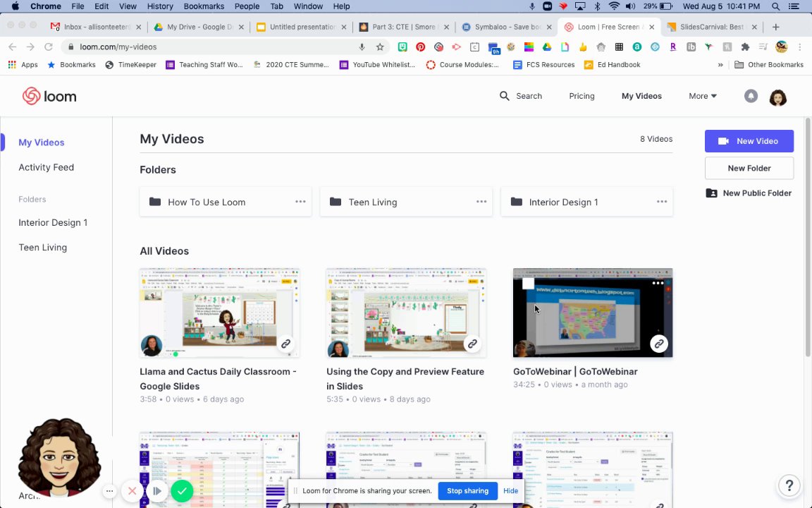812x508 pixels.
Task: Open Teen Living in the sidebar folders
Action: (x=42, y=247)
